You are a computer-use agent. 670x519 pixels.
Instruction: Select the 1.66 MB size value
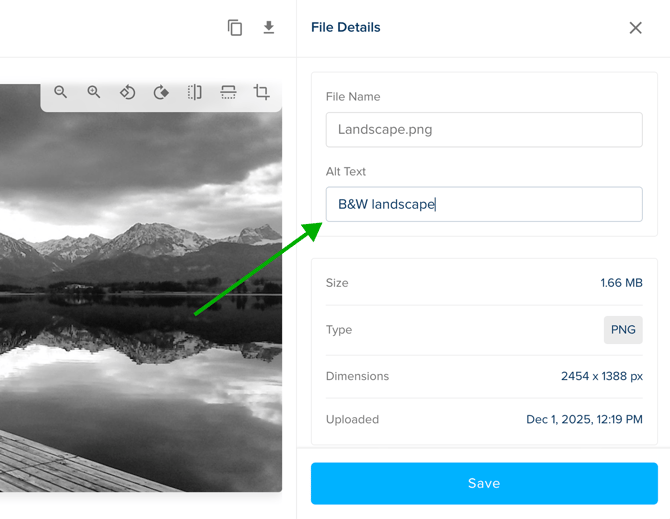pos(621,283)
